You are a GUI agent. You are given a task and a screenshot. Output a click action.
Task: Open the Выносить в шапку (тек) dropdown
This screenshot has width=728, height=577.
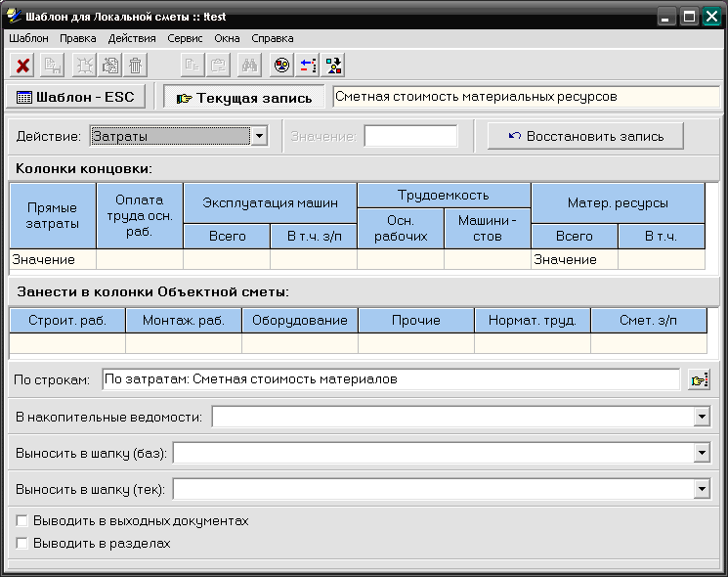(702, 488)
